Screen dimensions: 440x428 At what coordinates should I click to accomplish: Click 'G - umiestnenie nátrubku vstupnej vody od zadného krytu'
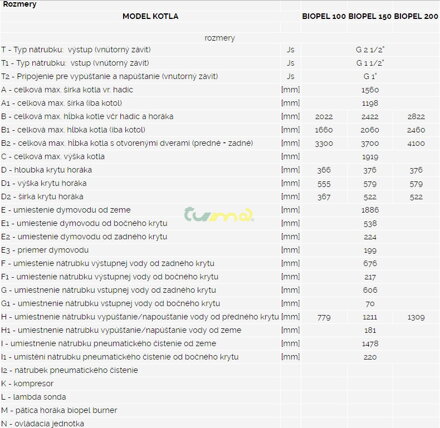(109, 290)
